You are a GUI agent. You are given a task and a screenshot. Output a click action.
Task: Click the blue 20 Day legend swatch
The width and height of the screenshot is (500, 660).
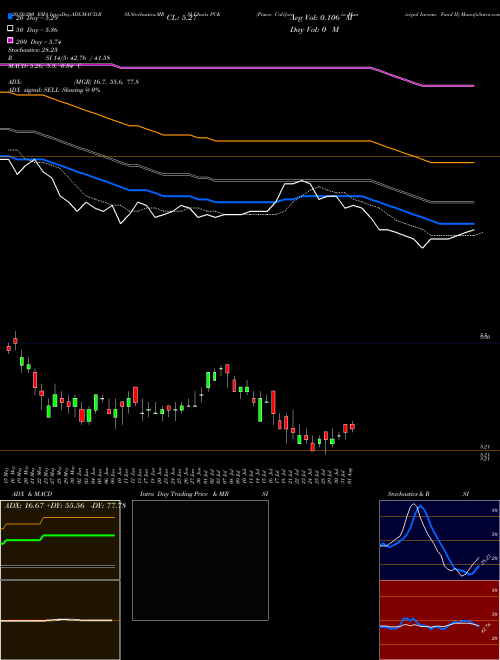[x=10, y=16]
